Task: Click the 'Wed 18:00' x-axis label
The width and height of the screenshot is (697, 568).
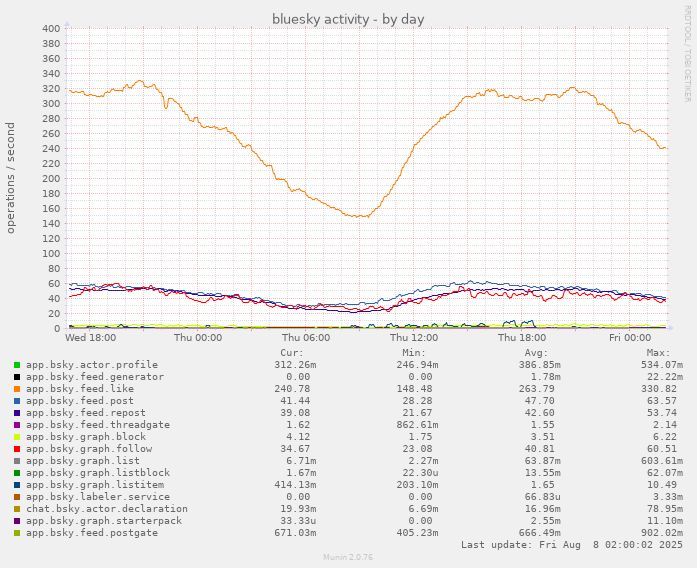Action: tap(91, 338)
